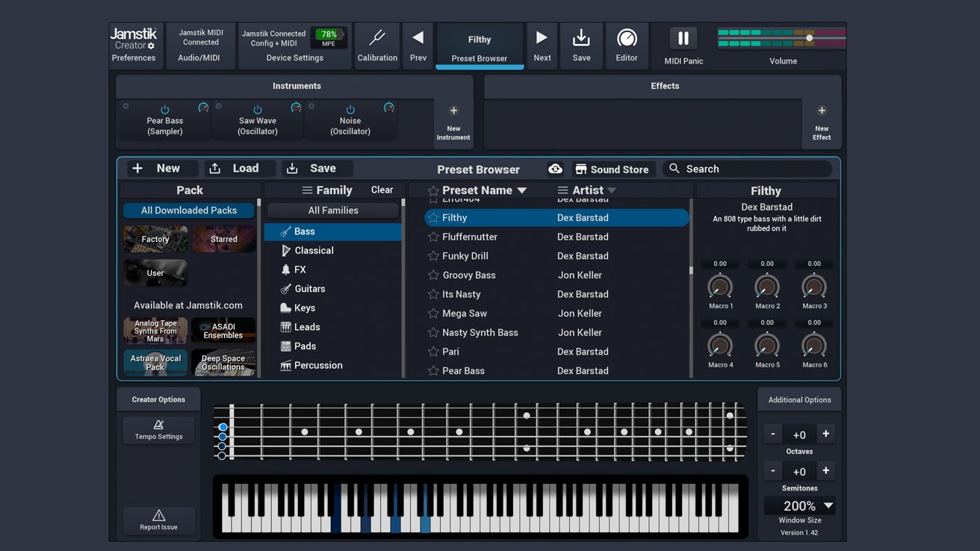
Task: Open Analog Tape Synths From Mars pack
Action: tap(155, 331)
